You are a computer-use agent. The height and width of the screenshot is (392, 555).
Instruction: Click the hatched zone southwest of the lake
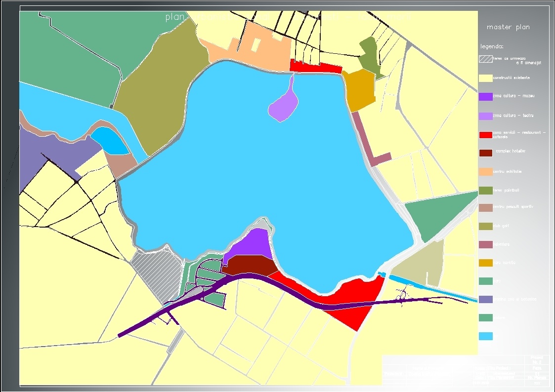(x=158, y=272)
